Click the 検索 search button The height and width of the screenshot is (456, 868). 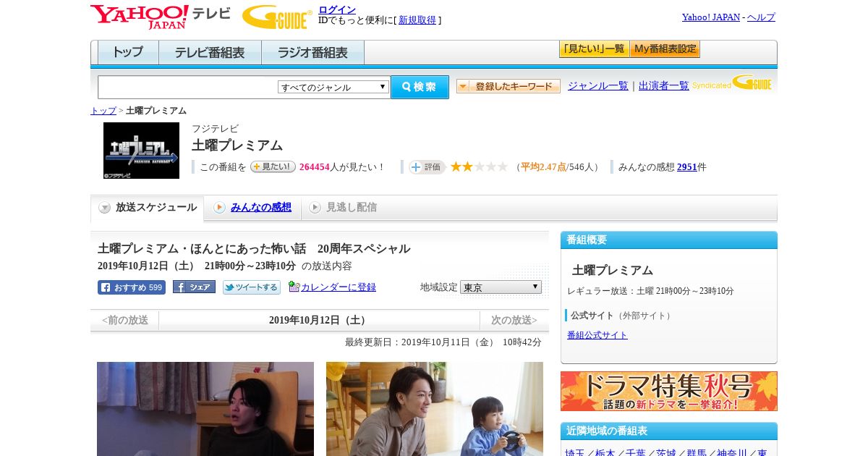click(x=420, y=87)
